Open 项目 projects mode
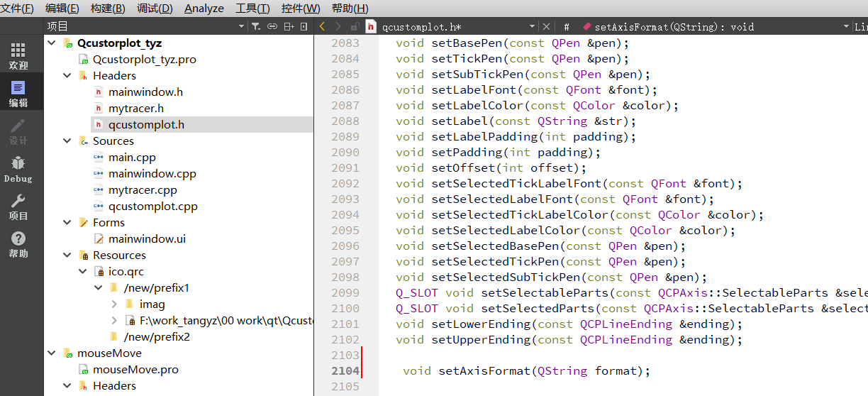Screen dimensions: 868x396 [18, 207]
